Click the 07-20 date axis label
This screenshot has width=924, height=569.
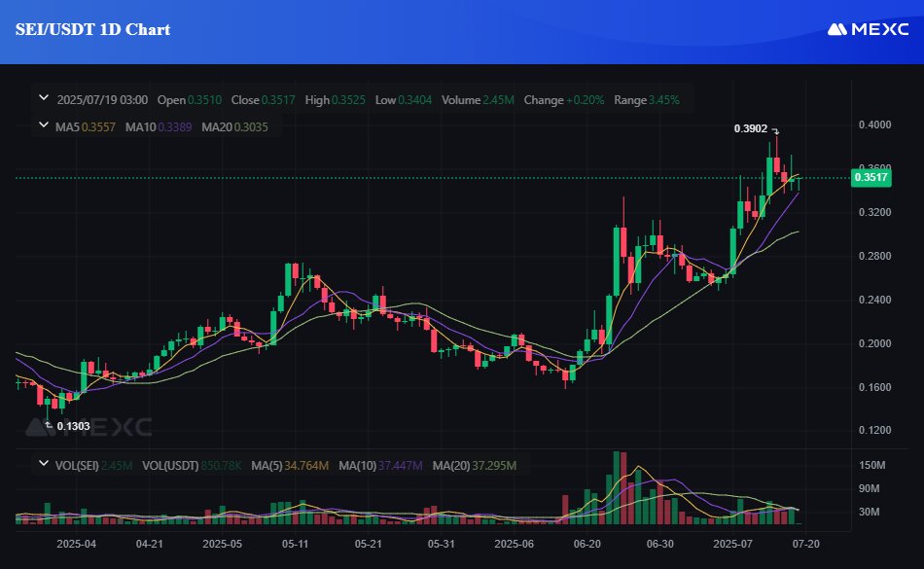[x=805, y=544]
